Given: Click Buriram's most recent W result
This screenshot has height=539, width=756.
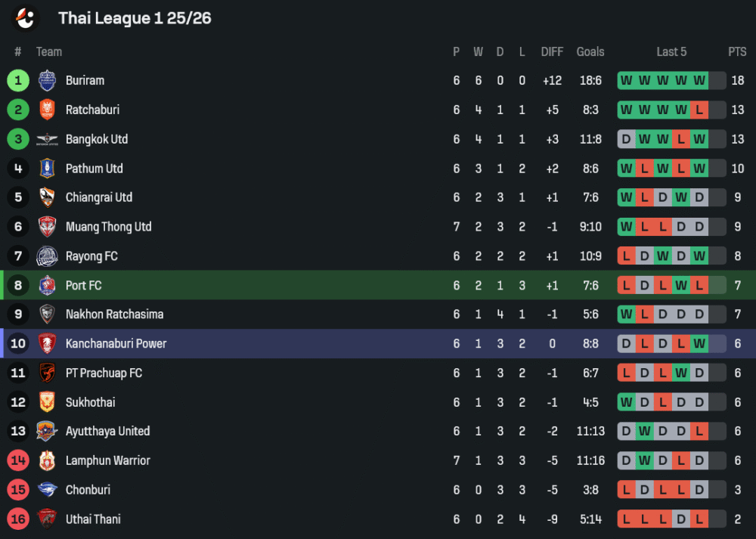Looking at the screenshot, I should [x=699, y=80].
